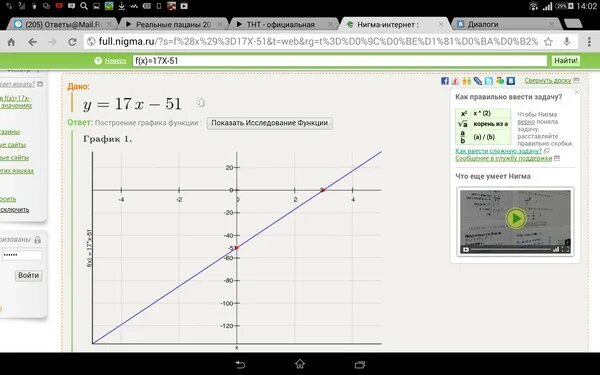Close the Диалоги tab
Image resolution: width=600 pixels, height=375 pixels.
click(x=551, y=24)
